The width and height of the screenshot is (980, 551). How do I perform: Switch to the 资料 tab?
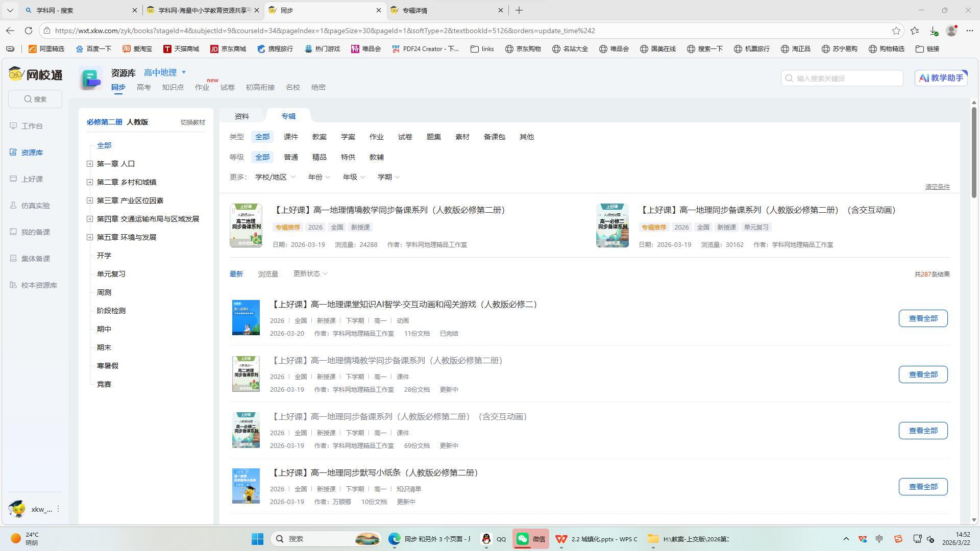tap(241, 116)
